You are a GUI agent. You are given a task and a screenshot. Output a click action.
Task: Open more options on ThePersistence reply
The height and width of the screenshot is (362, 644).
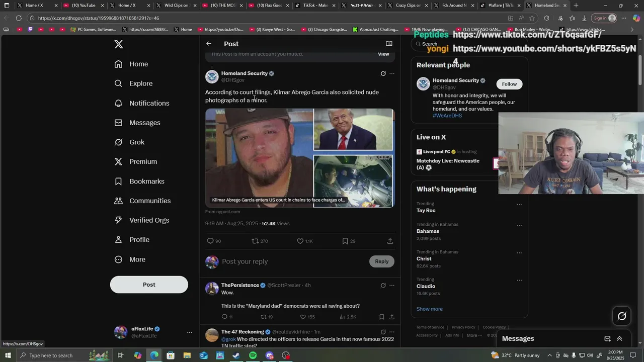click(392, 286)
